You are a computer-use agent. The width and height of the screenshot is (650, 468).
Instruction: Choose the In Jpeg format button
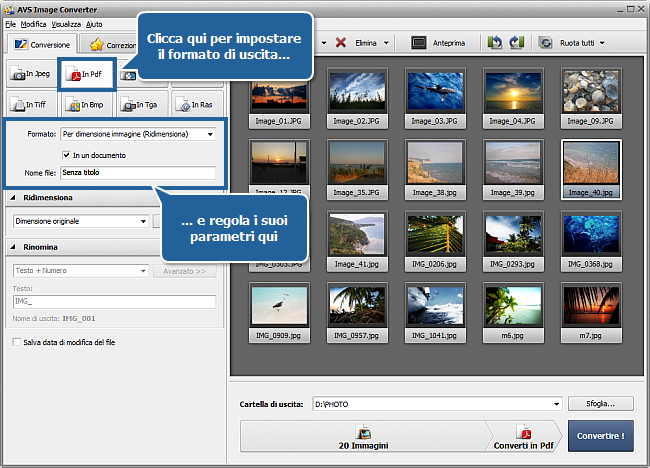[31, 74]
